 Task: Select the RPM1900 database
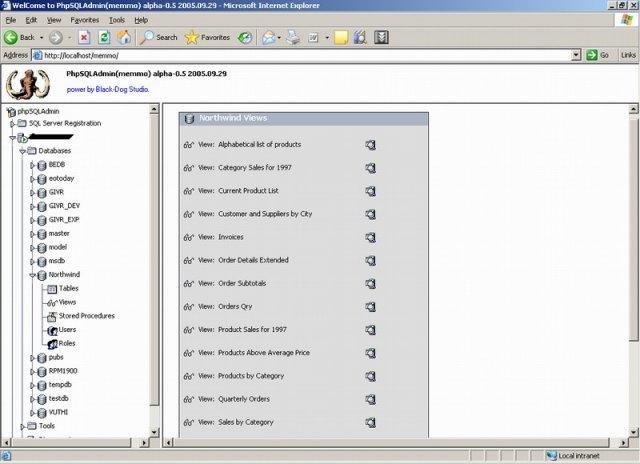pos(63,371)
